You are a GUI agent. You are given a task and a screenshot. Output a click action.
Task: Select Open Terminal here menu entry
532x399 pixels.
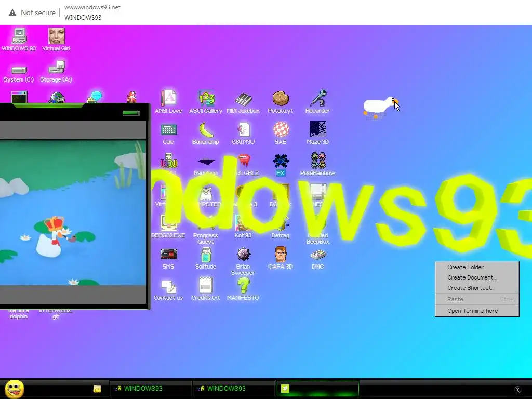point(477,311)
